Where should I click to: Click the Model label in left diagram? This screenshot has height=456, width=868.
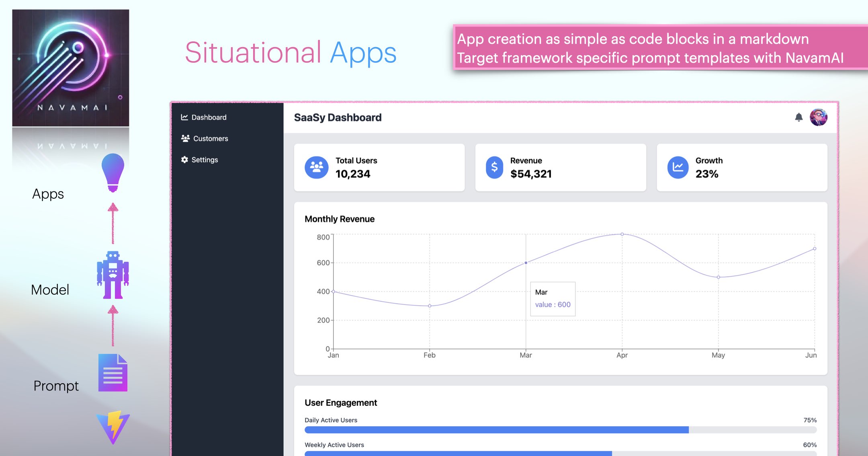(50, 290)
